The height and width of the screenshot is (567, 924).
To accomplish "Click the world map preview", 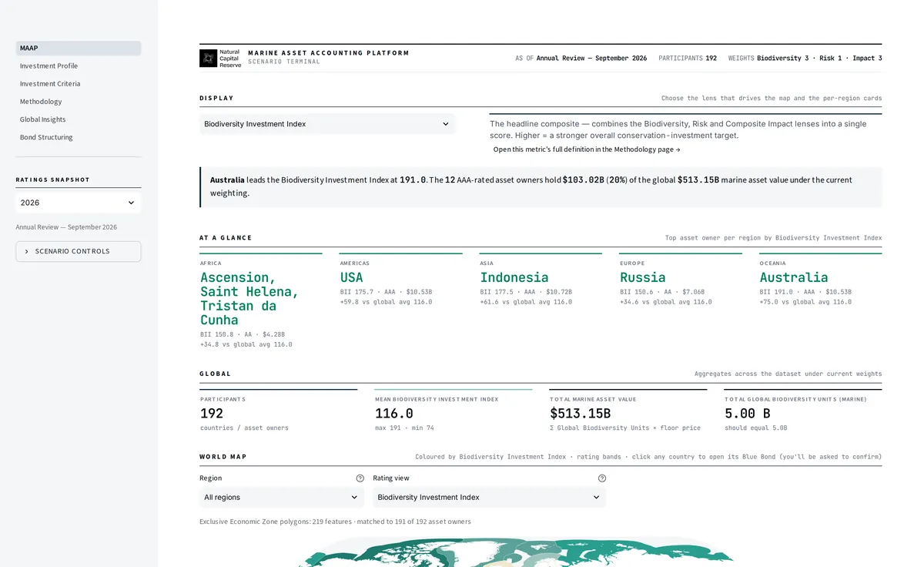I will click(514, 552).
